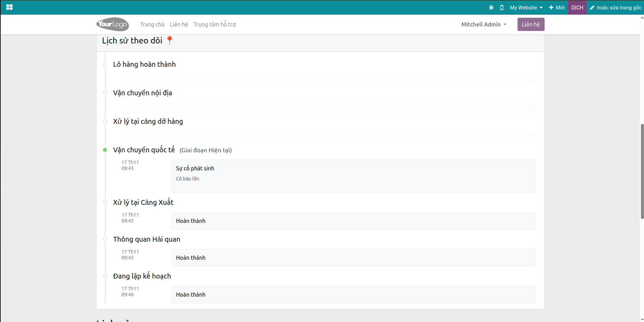
Task: Toggle mobile preview phone icon
Action: [502, 7]
